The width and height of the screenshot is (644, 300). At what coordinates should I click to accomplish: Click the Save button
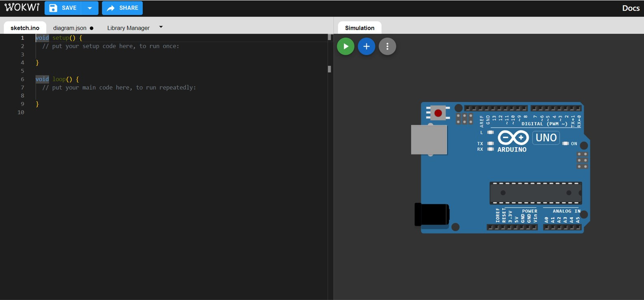(x=63, y=8)
